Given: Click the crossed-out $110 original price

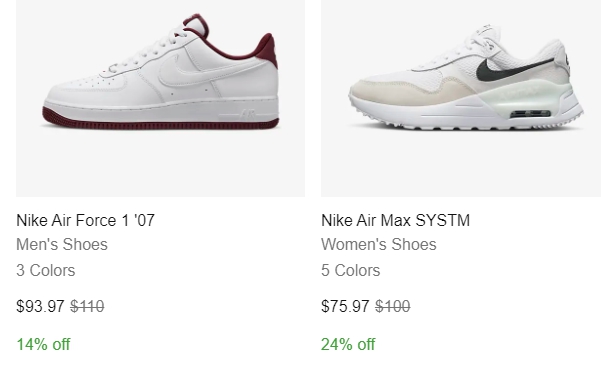Looking at the screenshot, I should [87, 306].
